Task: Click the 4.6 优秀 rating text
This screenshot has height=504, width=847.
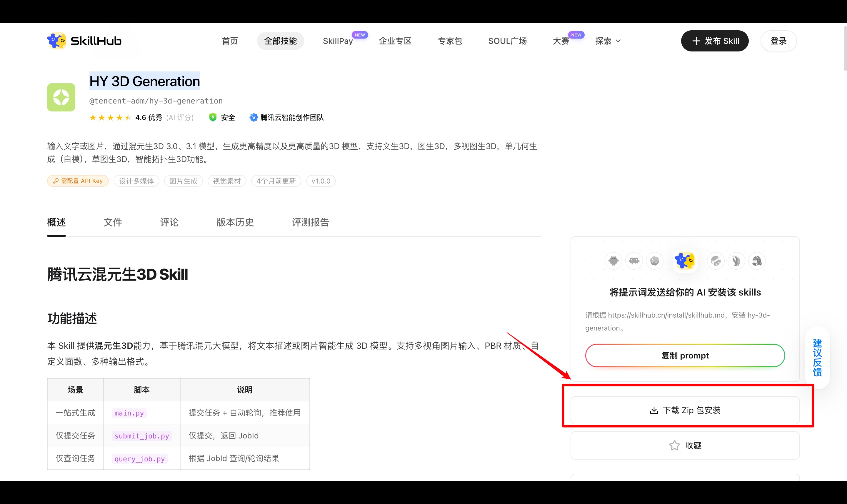Action: pos(149,118)
